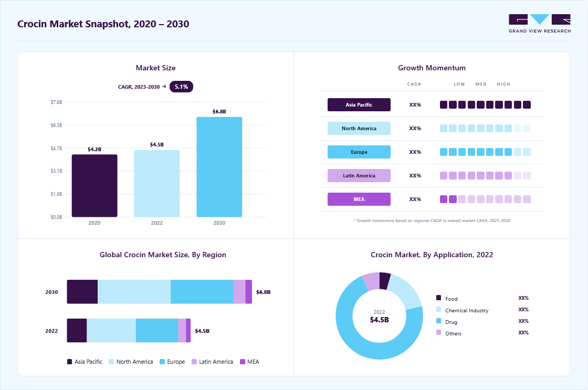Click the Drug legend swatch
588x390 pixels.
pyautogui.click(x=439, y=321)
